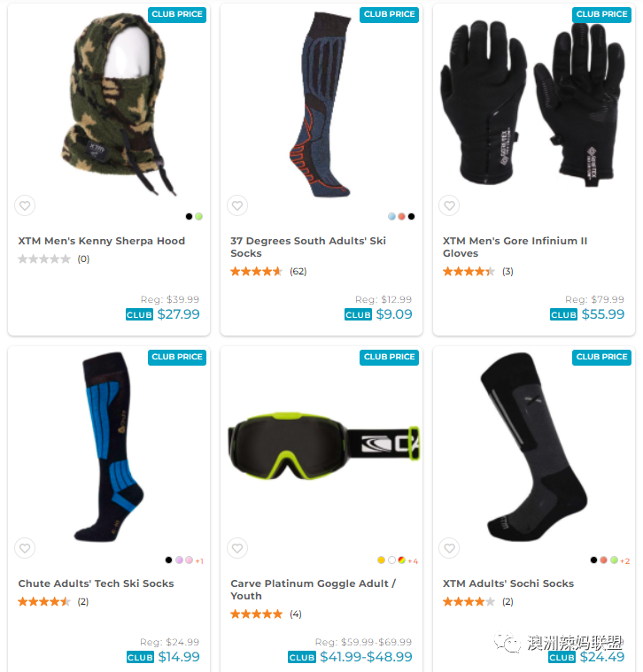Reveal +1 extra color for Chute socks
The image size is (643, 672).
pyautogui.click(x=199, y=561)
